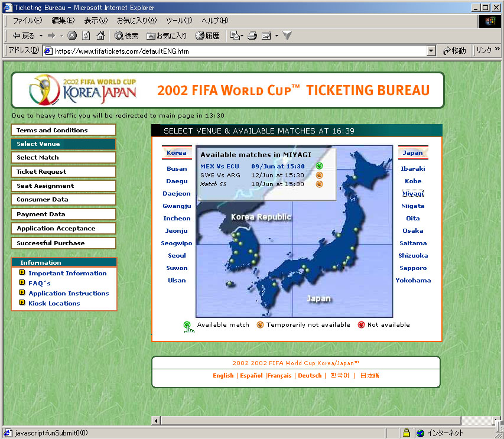The height and width of the screenshot is (439, 504).
Task: Click the MEX Vs ECU match link
Action: (220, 166)
